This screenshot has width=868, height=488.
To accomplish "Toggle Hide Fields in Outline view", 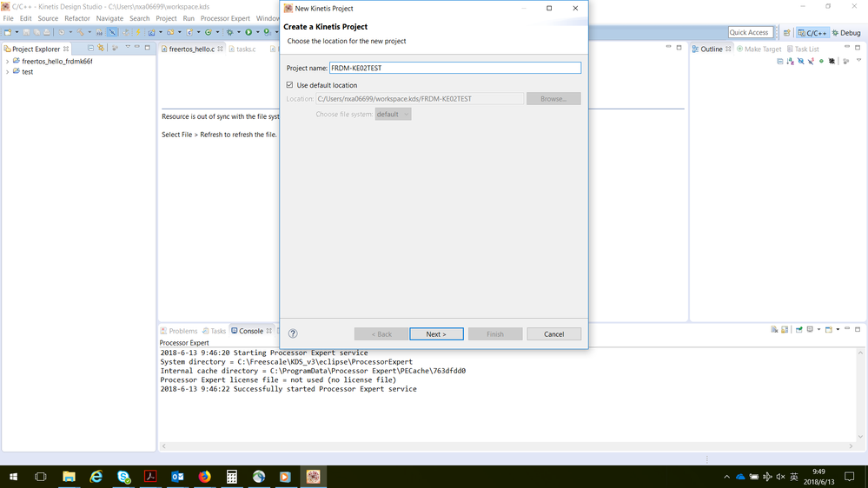I will point(800,61).
